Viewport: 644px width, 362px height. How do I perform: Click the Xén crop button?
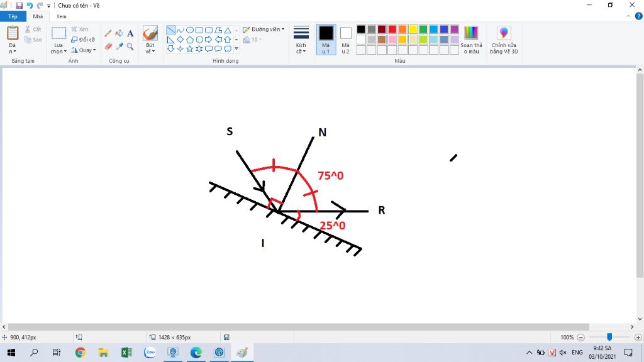tap(80, 29)
